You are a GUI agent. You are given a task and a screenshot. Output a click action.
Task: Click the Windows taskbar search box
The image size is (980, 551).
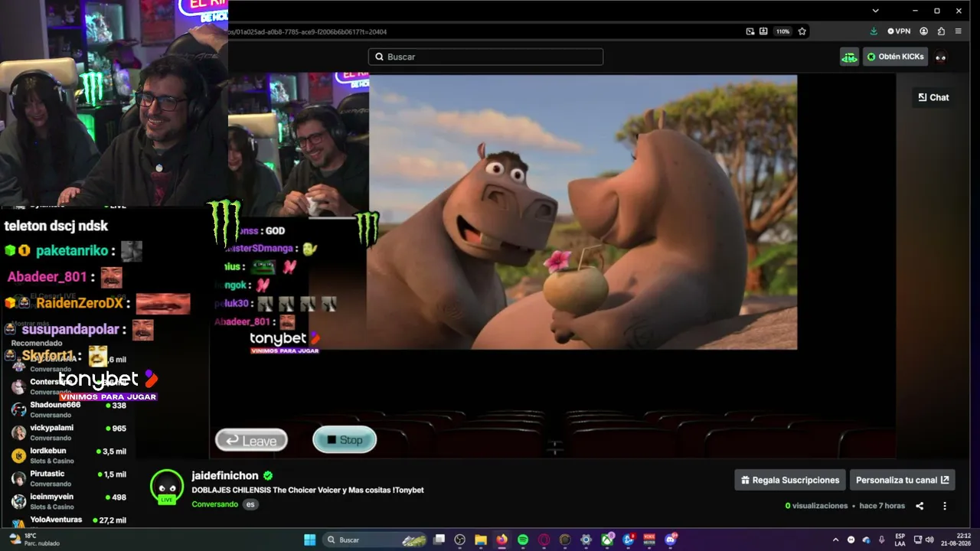pos(375,540)
